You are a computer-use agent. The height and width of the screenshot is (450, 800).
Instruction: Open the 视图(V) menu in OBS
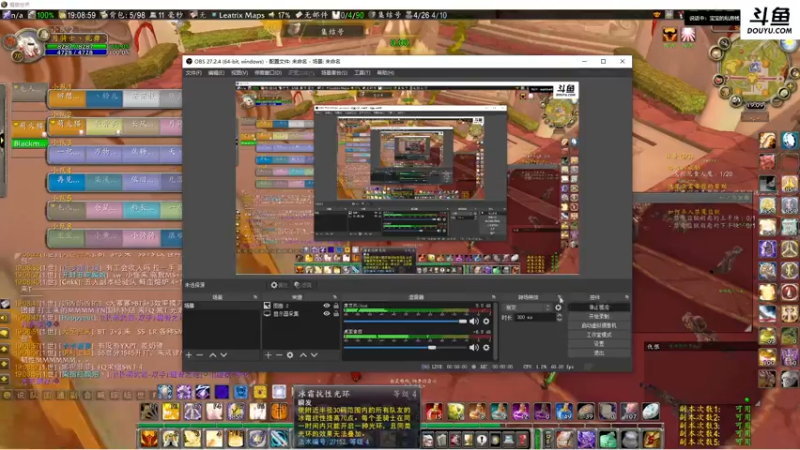click(239, 73)
